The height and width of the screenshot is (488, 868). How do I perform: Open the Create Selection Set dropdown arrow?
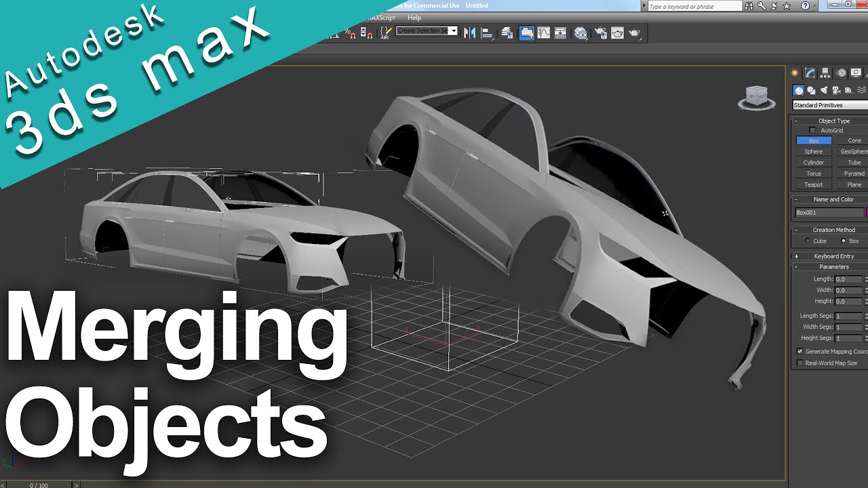tap(454, 30)
